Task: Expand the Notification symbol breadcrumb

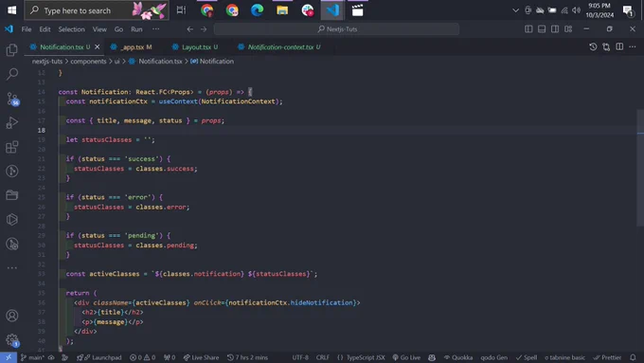Action: pos(212,62)
